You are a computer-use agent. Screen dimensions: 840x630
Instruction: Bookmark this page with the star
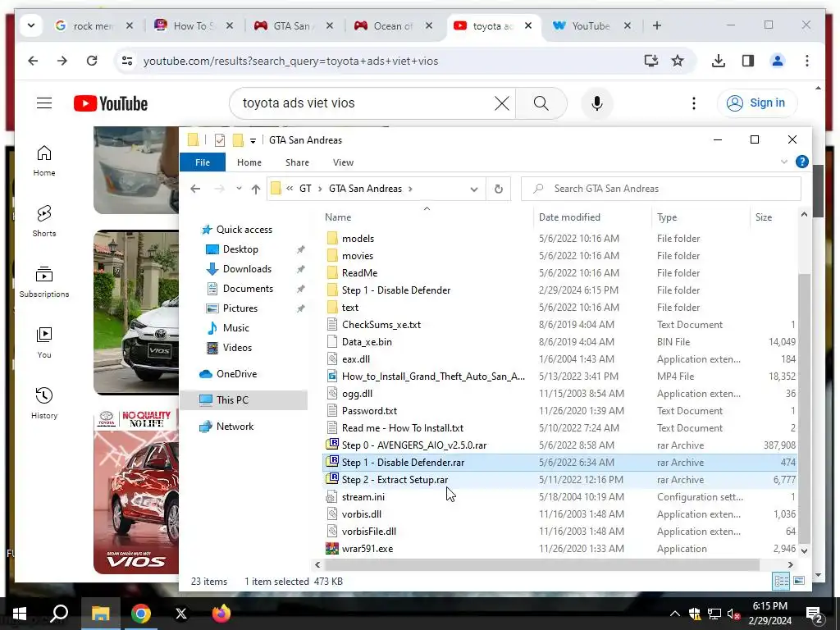[678, 61]
